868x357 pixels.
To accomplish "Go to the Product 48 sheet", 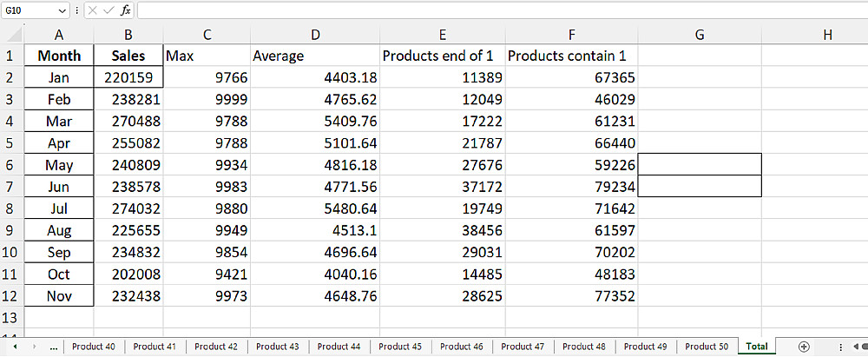I will point(584,347).
